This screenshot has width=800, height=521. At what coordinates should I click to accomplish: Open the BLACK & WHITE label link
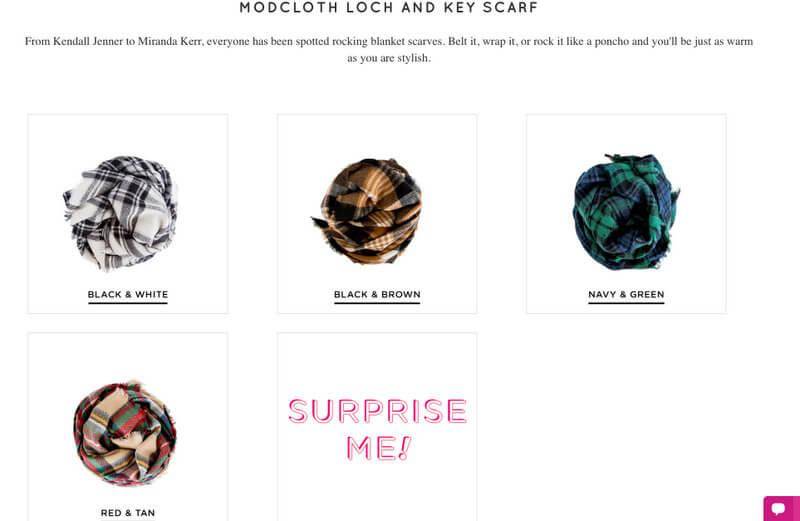pos(128,295)
